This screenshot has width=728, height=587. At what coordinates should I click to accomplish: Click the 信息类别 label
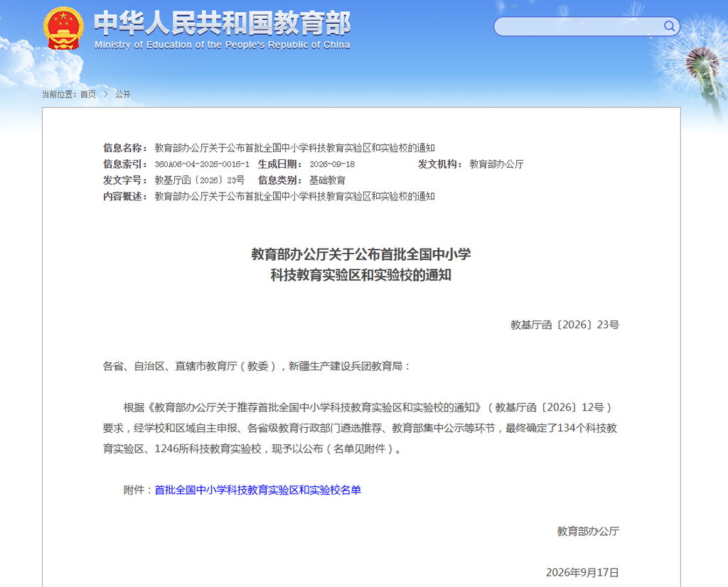(280, 181)
